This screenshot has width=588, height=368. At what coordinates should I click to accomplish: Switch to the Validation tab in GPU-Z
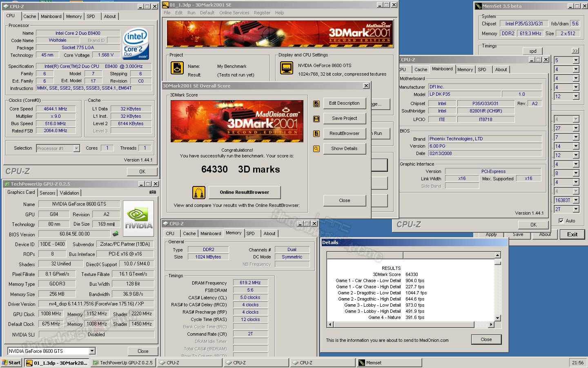69,193
